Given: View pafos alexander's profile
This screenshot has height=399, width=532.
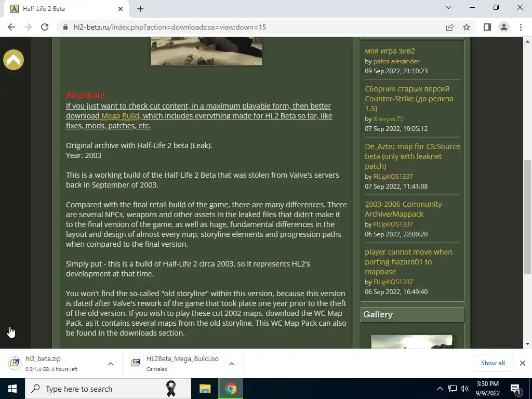Looking at the screenshot, I should pos(396,61).
